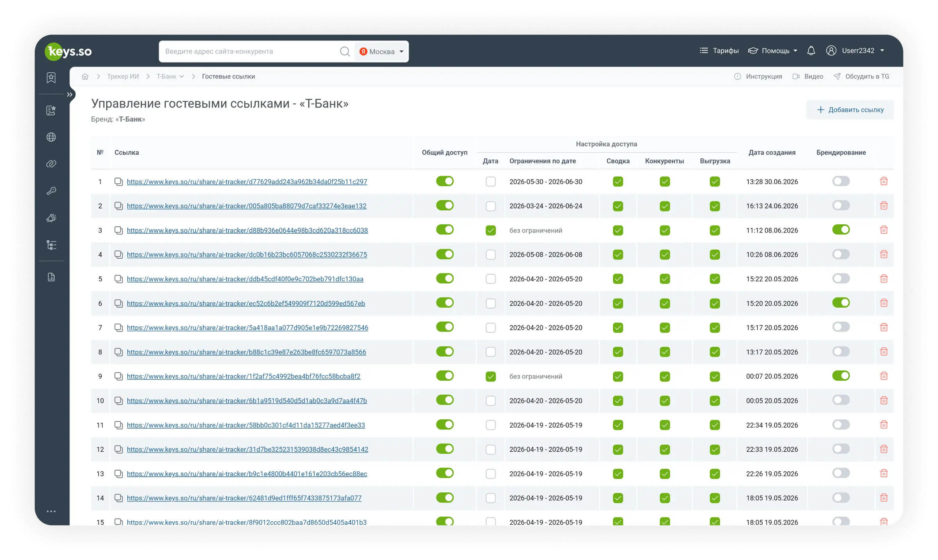Click the keys.so logo
This screenshot has height=560, width=938.
[68, 51]
